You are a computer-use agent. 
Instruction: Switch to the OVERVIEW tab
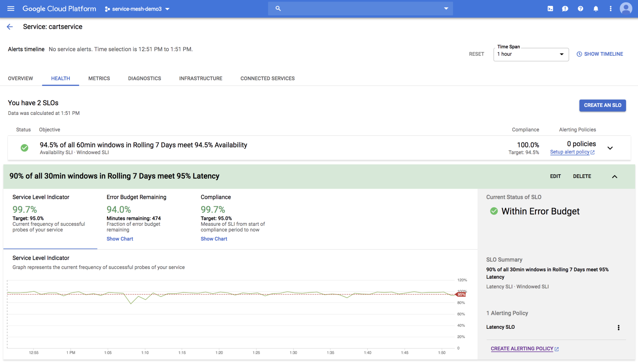21,78
